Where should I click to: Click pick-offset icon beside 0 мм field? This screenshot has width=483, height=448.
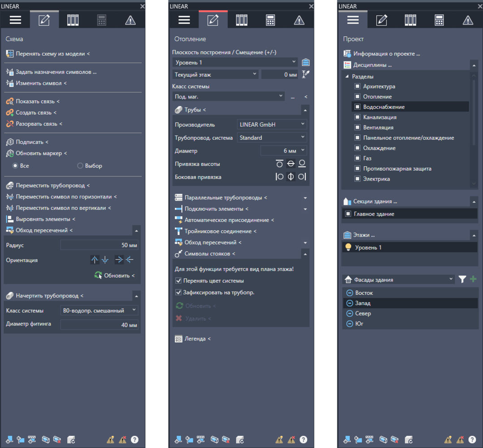[x=305, y=74]
